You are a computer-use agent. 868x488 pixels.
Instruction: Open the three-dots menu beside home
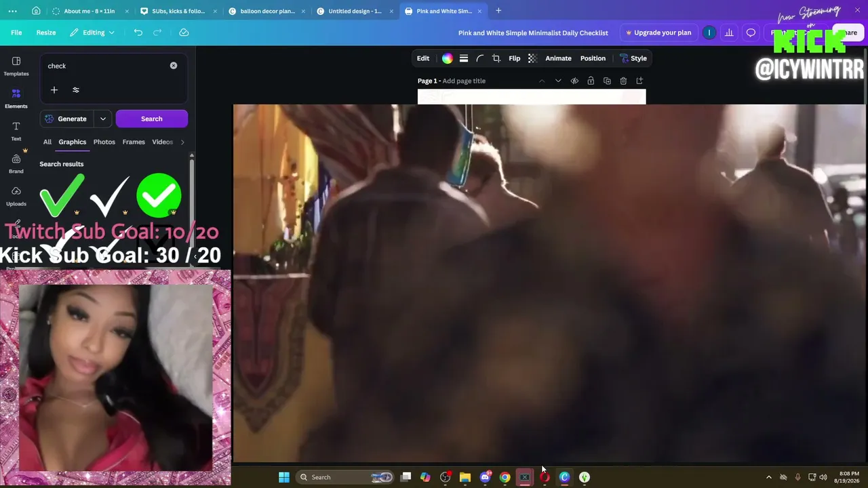(13, 11)
